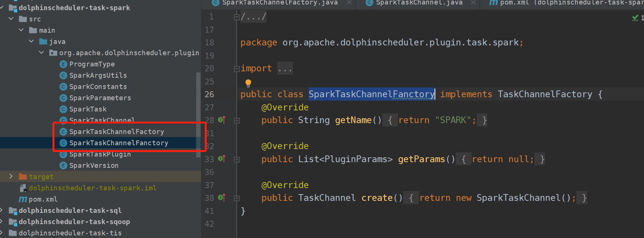Click override gutter icon on getName line
644x238 pixels.
coord(222,120)
